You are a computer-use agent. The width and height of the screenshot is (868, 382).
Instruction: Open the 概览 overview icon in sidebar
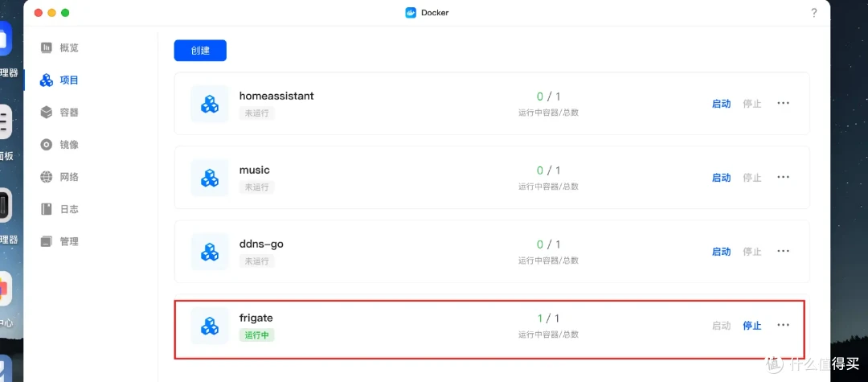[x=47, y=47]
